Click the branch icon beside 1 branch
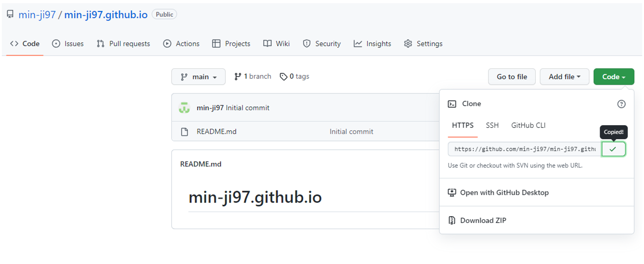Screen dimensions: 644x264 238,76
